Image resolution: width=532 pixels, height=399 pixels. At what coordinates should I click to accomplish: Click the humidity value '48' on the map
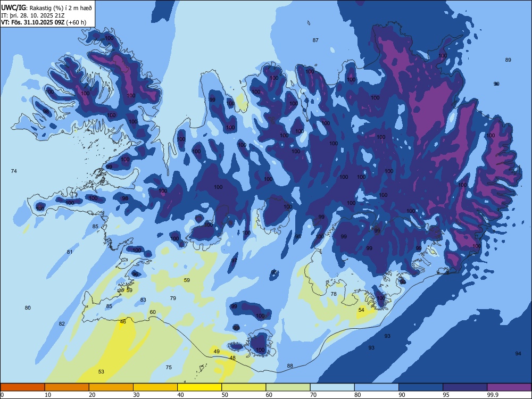(232, 358)
